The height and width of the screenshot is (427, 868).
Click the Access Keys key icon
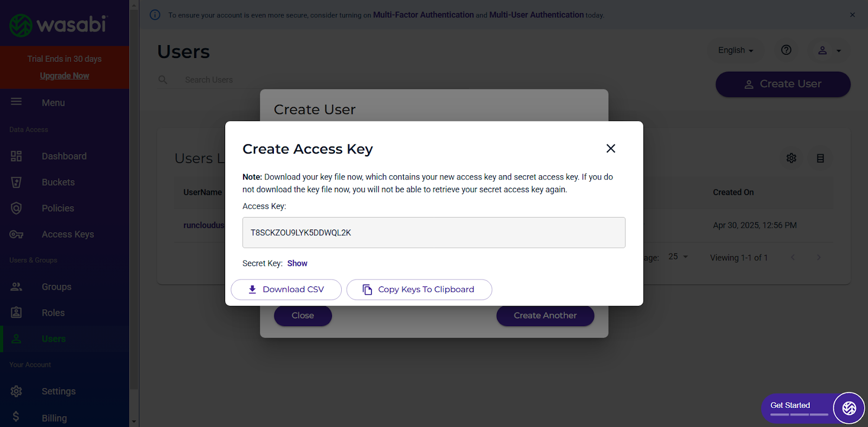16,234
